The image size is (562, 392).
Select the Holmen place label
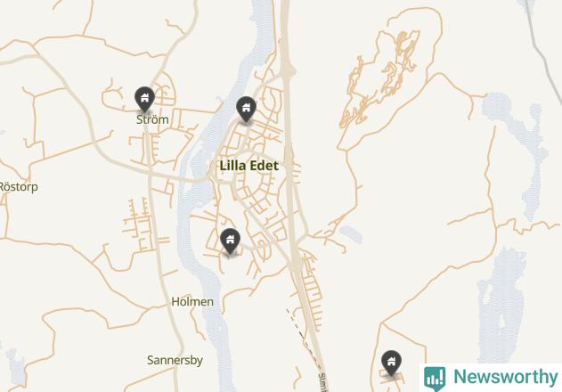click(192, 302)
